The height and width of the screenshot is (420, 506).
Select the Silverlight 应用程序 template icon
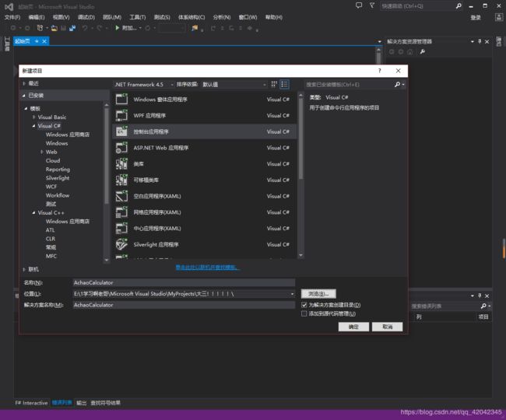(121, 244)
